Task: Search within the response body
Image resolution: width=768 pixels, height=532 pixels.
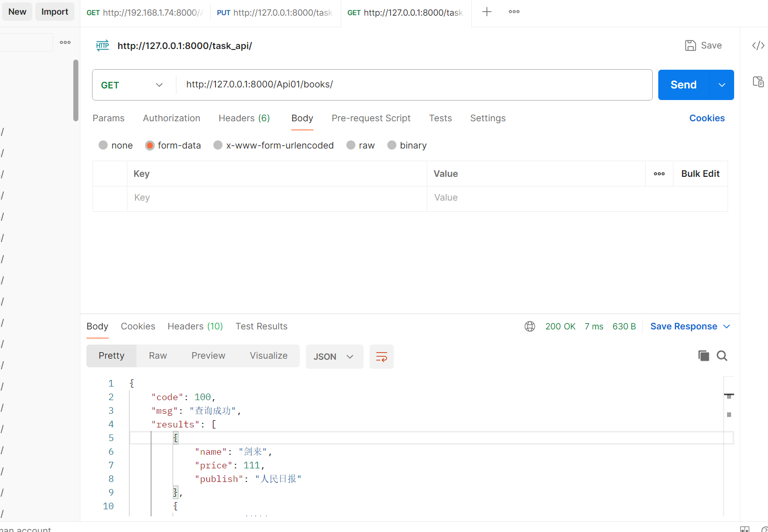Action: pyautogui.click(x=722, y=356)
